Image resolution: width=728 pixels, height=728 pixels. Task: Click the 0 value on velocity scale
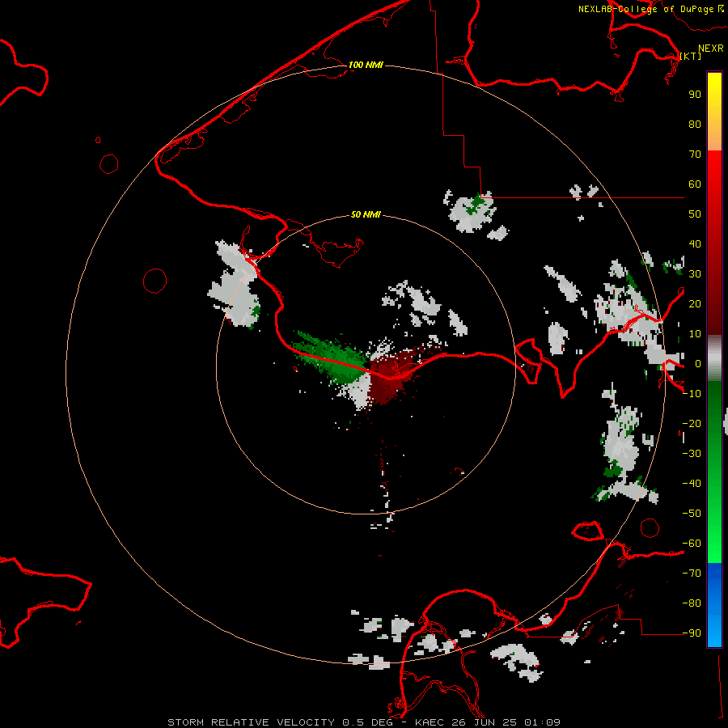[x=698, y=364]
